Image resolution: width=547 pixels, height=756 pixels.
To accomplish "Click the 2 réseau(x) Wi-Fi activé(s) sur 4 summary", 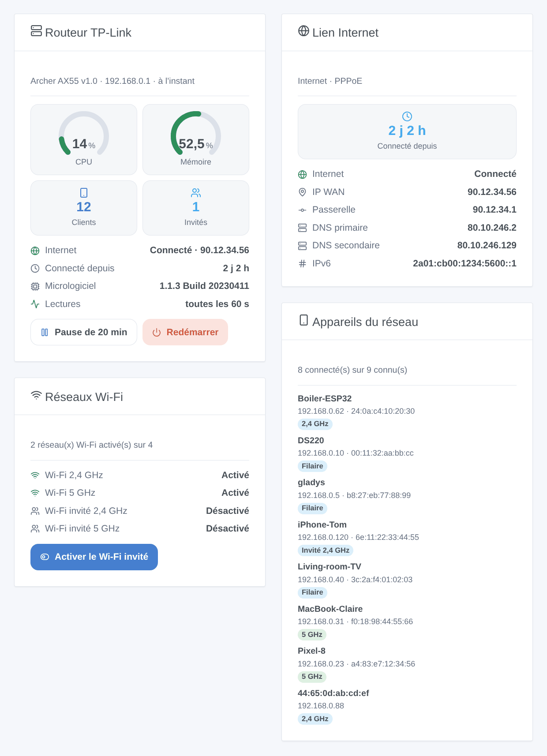I will [x=92, y=445].
